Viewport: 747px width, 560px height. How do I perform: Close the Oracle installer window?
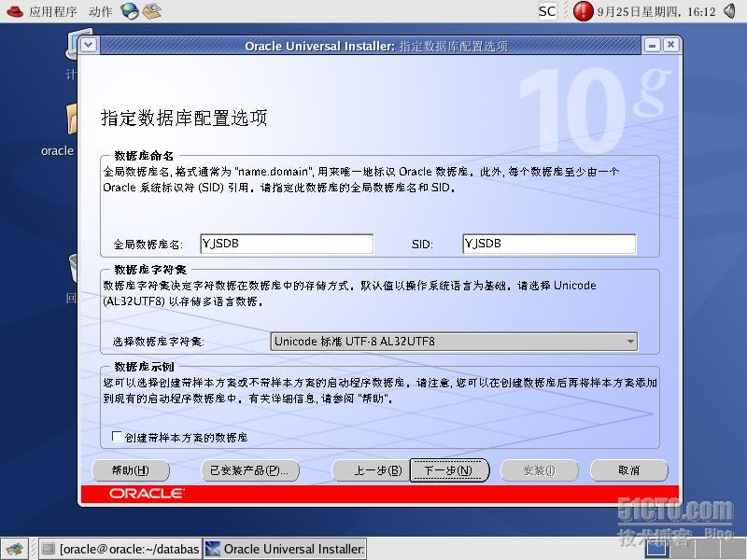click(x=670, y=45)
